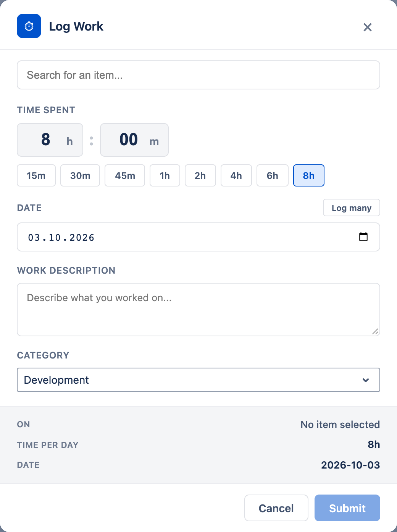The image size is (397, 532).
Task: Focus the Search for an item field
Action: (x=198, y=75)
